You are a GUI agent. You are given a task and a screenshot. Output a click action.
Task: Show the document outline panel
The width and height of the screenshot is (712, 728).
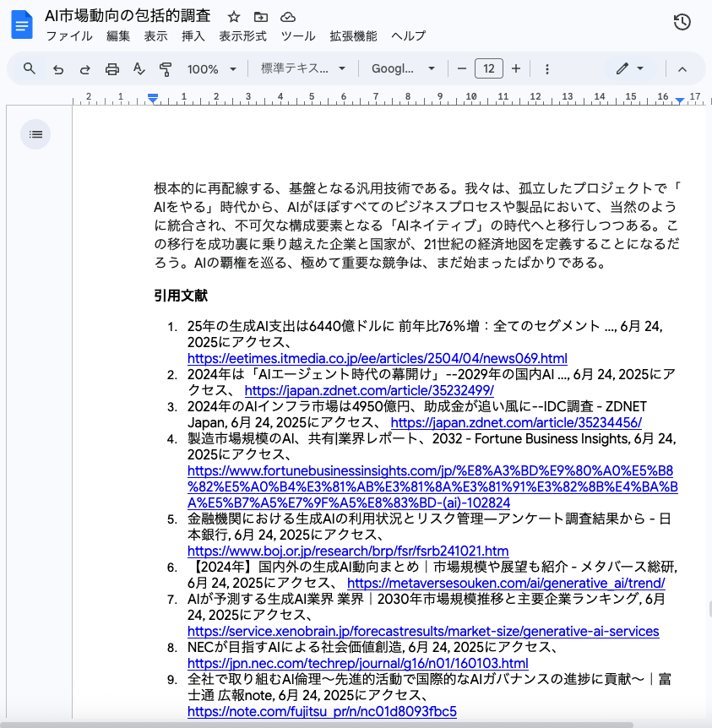pos(35,133)
